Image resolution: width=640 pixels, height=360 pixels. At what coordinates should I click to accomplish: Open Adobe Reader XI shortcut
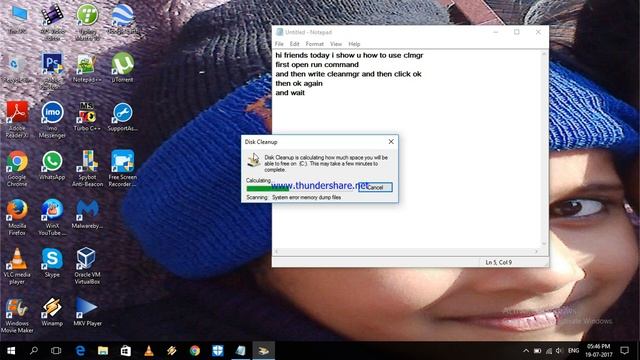17,119
